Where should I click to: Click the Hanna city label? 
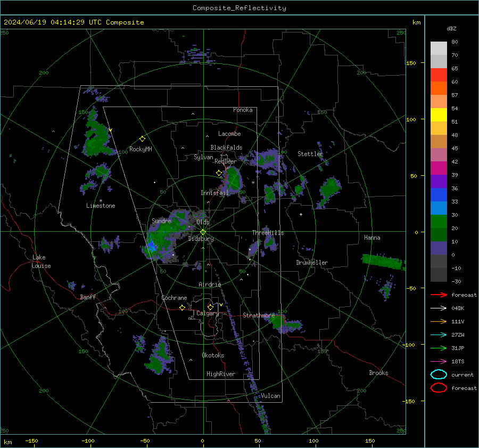372,238
